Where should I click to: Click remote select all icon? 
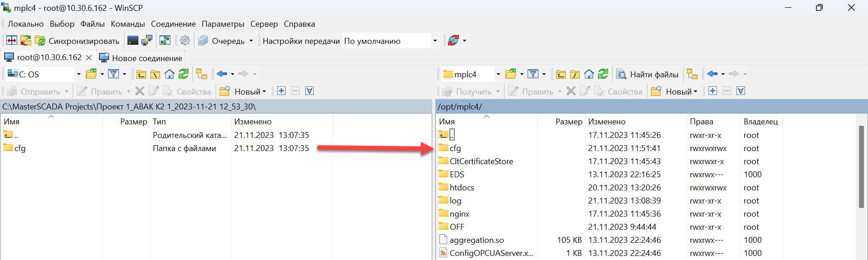741,91
